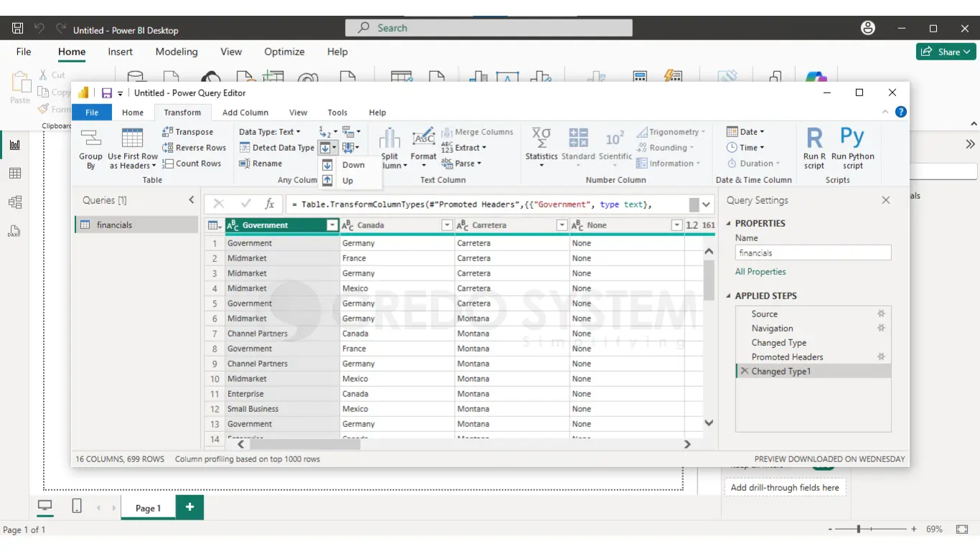Click the Share button in Power BI
This screenshot has width=980, height=551.
tap(946, 52)
